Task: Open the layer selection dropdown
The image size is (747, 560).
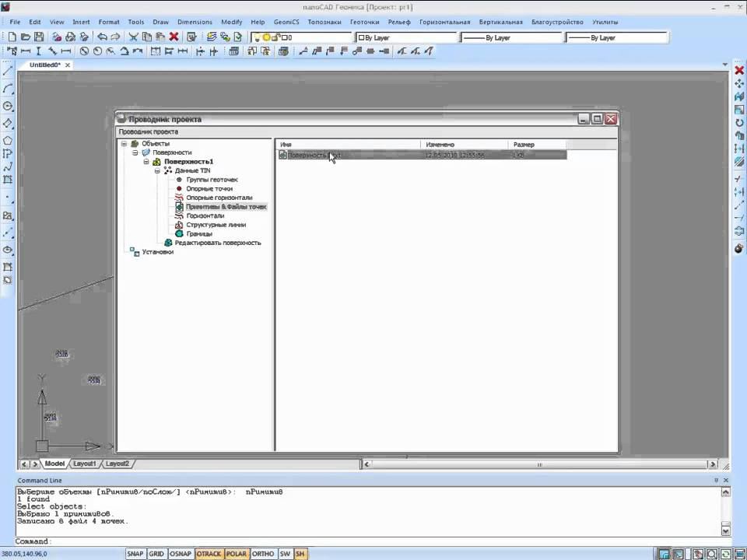Action: (301, 37)
